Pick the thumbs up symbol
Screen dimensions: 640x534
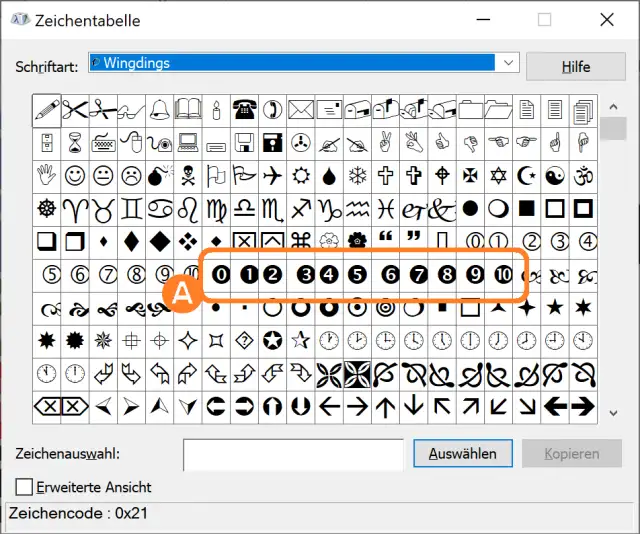[442, 143]
